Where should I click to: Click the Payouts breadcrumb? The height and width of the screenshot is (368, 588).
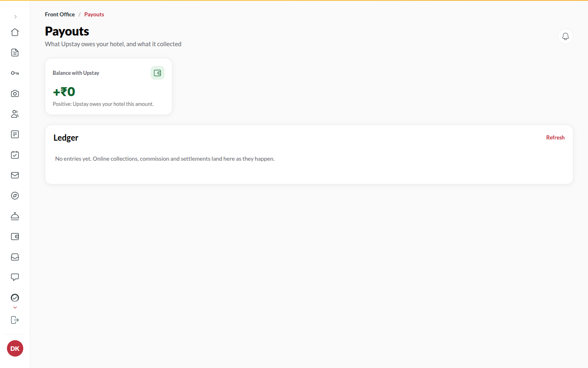pos(94,14)
